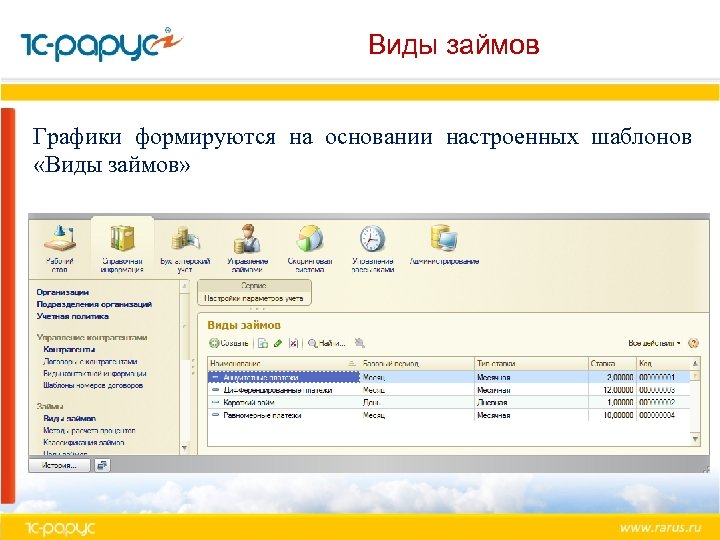
Task: Click the Ставка column header
Action: coord(612,363)
